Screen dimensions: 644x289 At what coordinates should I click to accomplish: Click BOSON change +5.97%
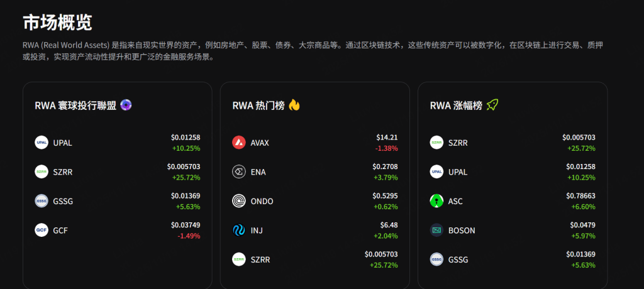[x=583, y=236]
